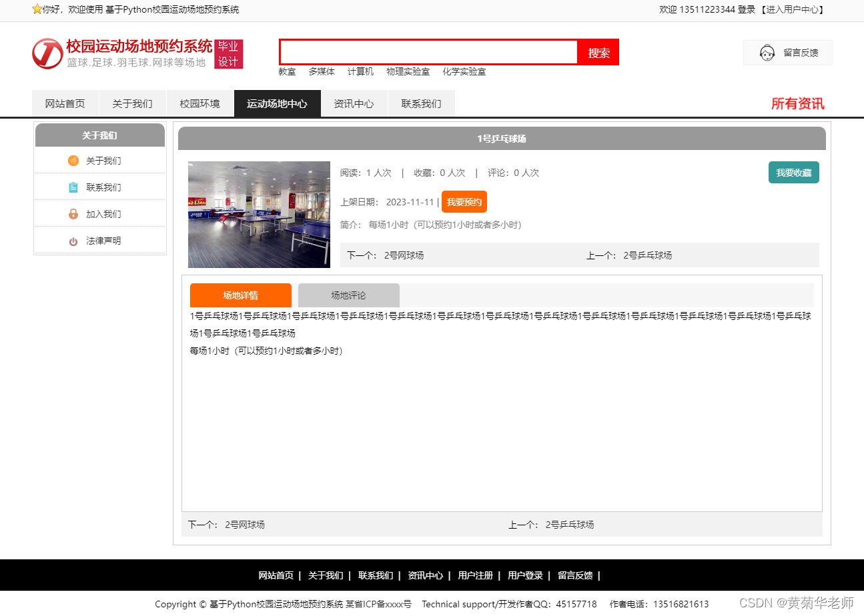Image resolution: width=864 pixels, height=616 pixels.
Task: Click the clipboard icon beside 联系我们
Action: [73, 187]
